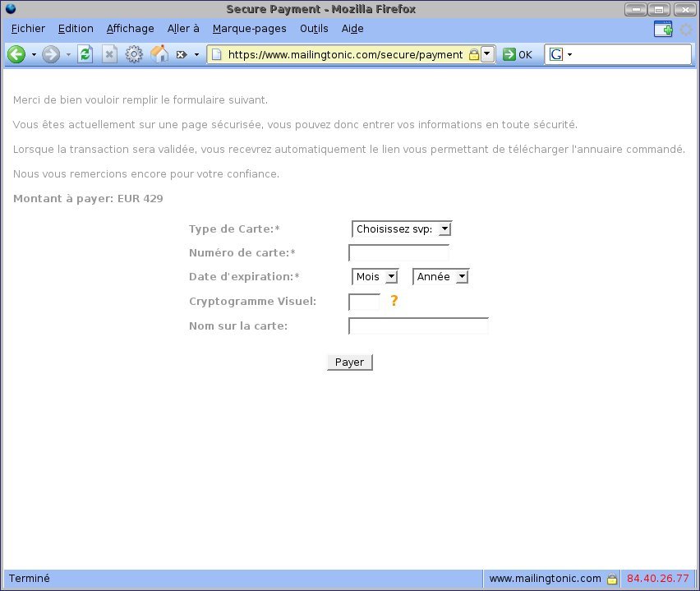700x591 pixels.
Task: Reload the page with the refresh icon
Action: pos(85,54)
